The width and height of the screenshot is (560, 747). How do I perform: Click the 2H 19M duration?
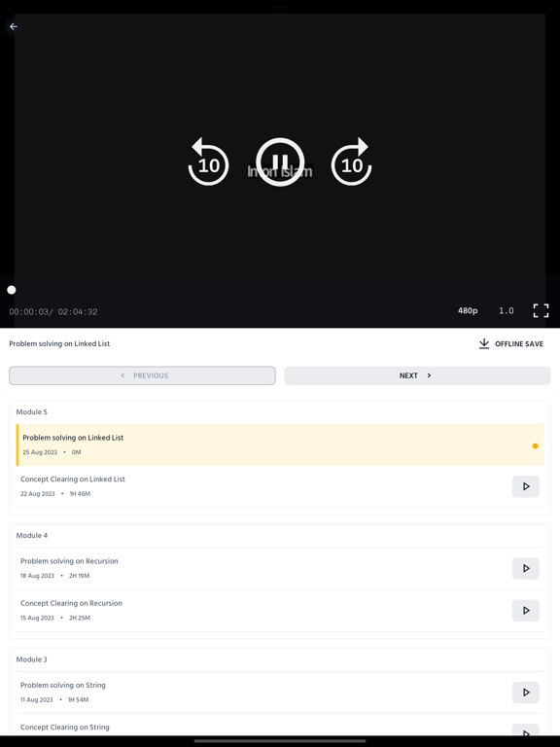pos(79,576)
